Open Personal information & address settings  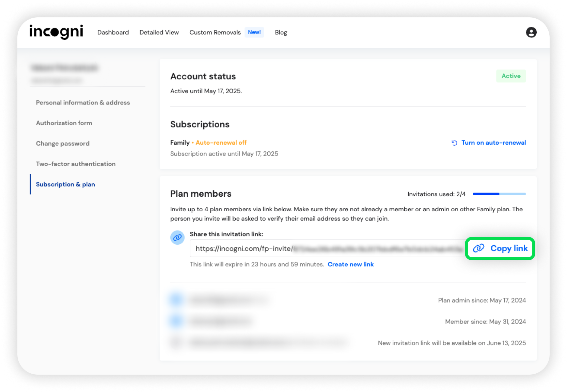(x=83, y=102)
